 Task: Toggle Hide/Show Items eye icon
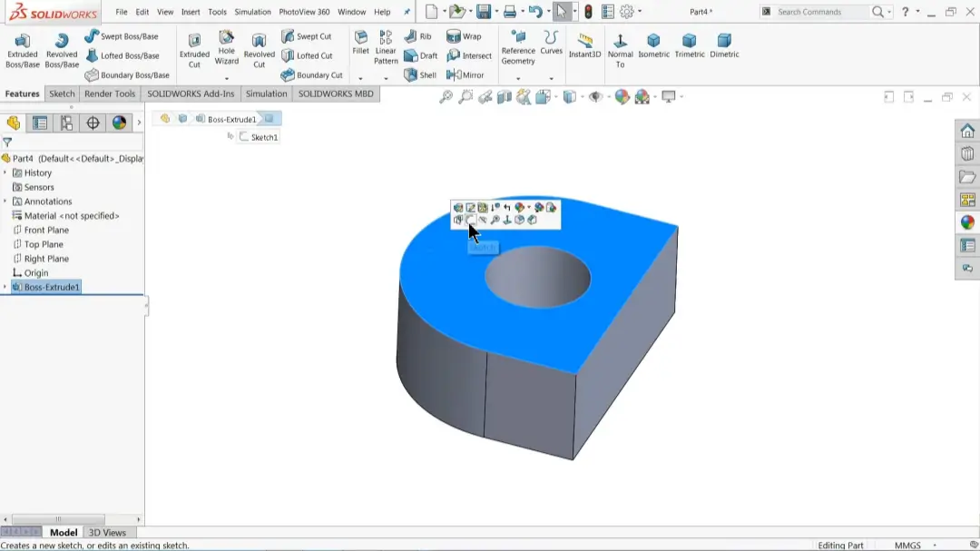593,97
